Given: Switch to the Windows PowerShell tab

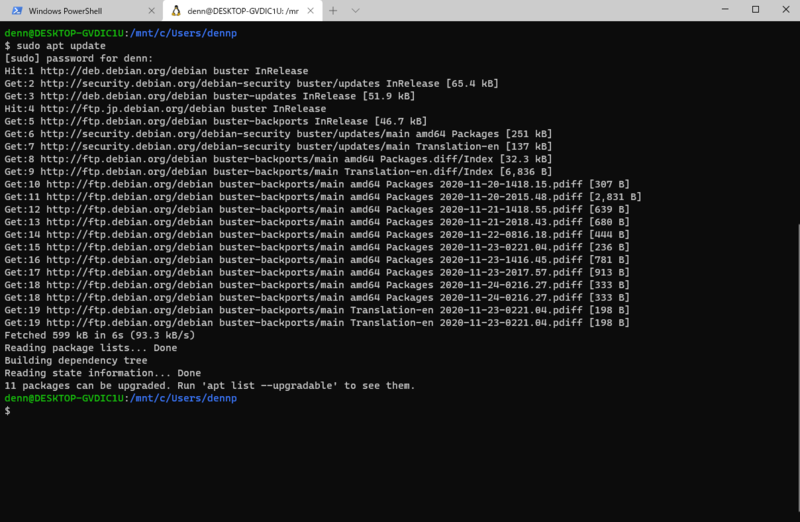Looking at the screenshot, I should tap(82, 11).
